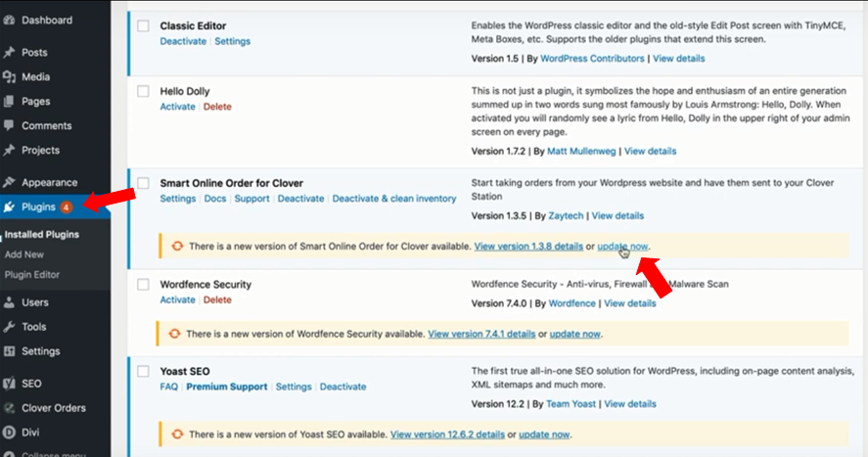
Task: Click the Comments bubble icon
Action: (x=9, y=125)
